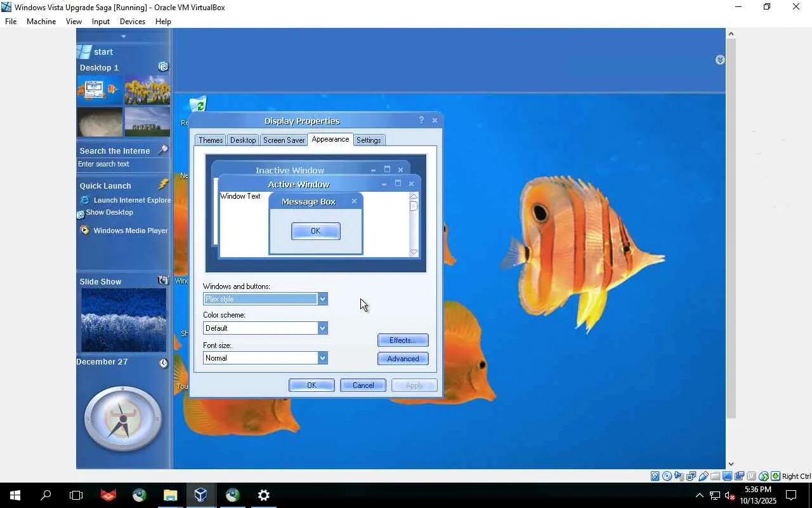The width and height of the screenshot is (812, 508).
Task: Click the hard disk activity icon in VirtualBox status bar
Action: [x=655, y=476]
